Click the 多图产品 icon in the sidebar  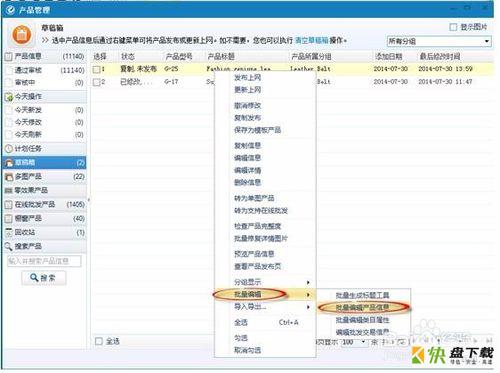(x=9, y=177)
